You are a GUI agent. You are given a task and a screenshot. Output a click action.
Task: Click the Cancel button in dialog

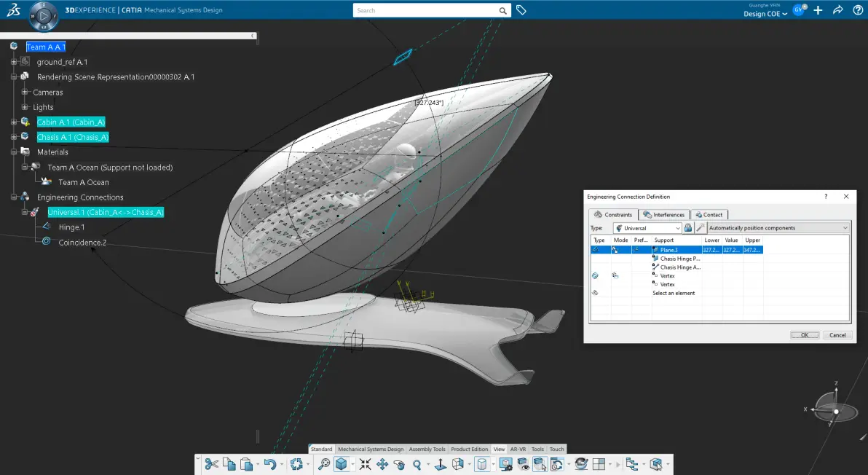pyautogui.click(x=837, y=335)
